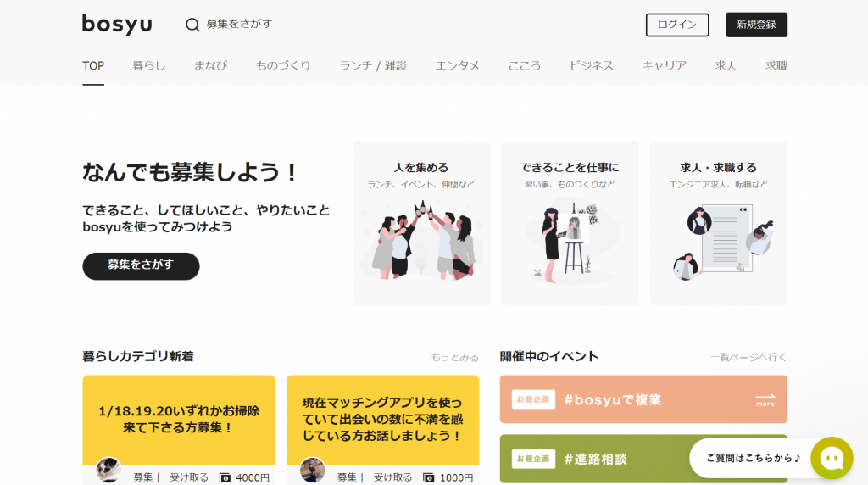The height and width of the screenshot is (485, 868).
Task: Click 一覧ページへ行く link
Action: pyautogui.click(x=748, y=357)
